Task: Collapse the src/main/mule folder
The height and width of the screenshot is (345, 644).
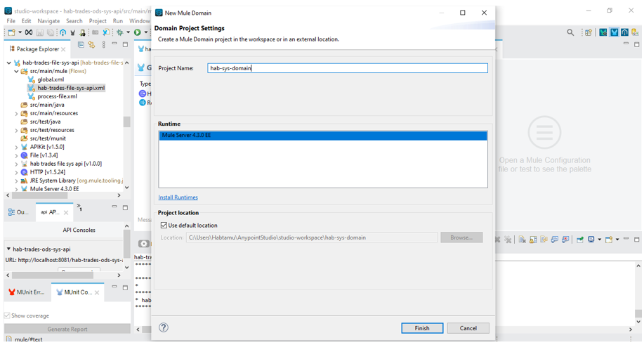Action: [x=16, y=71]
